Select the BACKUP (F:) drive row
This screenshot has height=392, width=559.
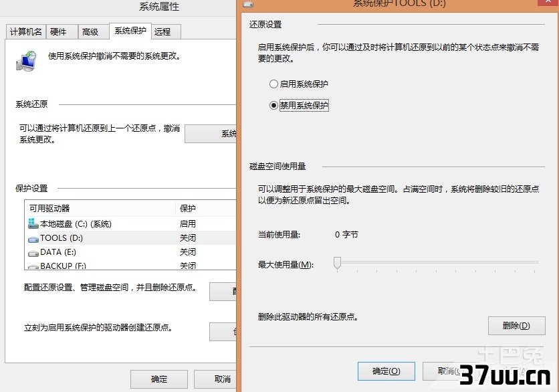[130, 266]
